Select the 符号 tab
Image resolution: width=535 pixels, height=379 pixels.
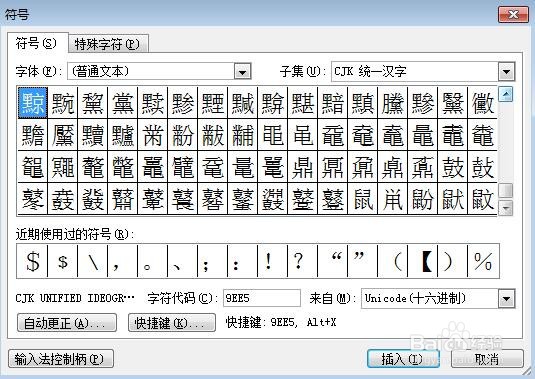click(37, 43)
